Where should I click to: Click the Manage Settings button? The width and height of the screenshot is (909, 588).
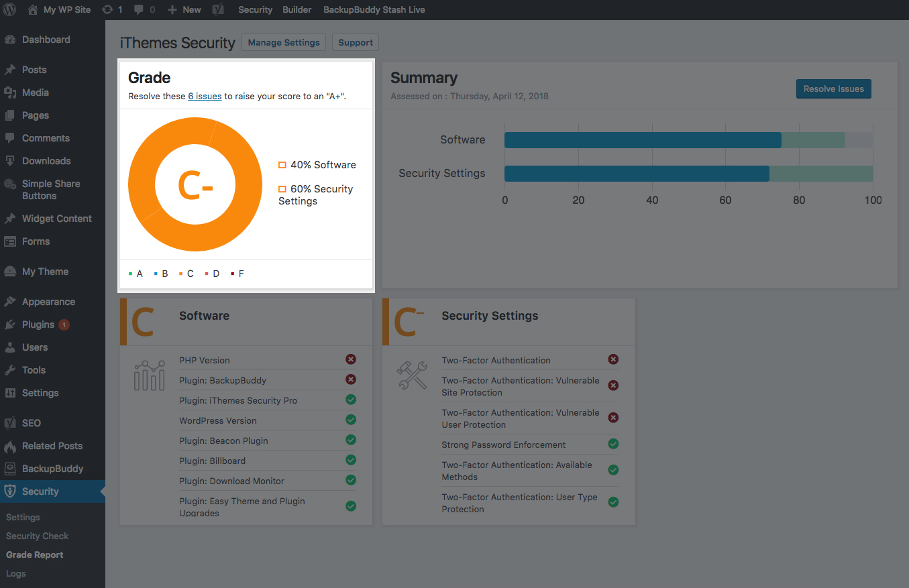tap(284, 42)
